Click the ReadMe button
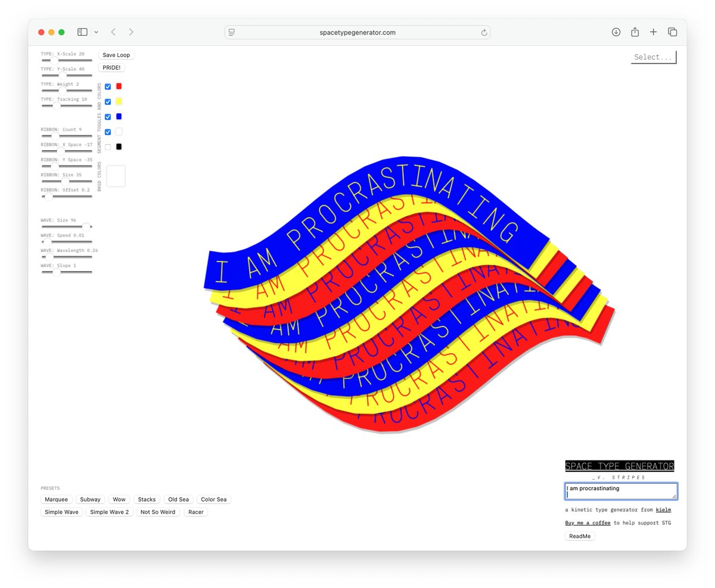 coord(580,536)
